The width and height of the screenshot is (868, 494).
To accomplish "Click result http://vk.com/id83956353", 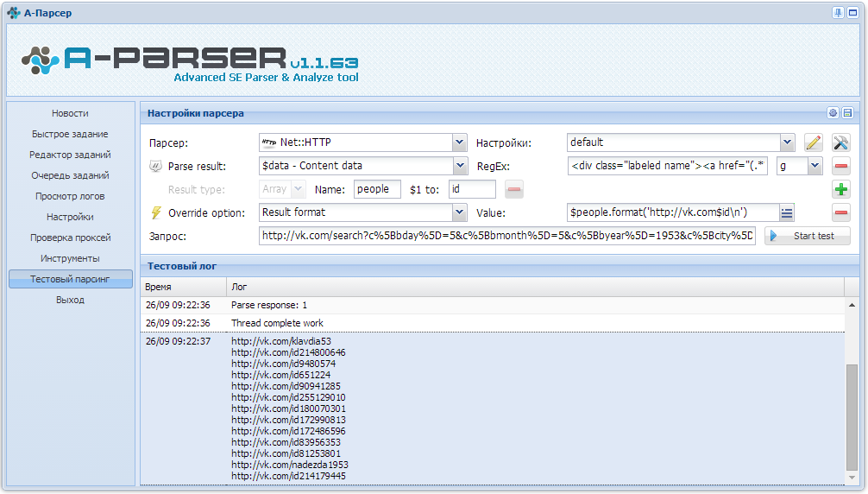I will [286, 442].
